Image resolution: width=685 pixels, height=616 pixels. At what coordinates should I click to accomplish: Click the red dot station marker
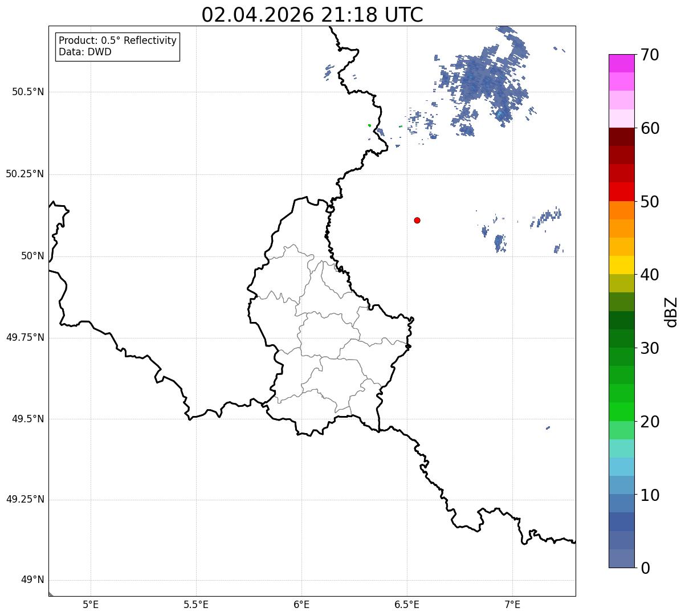[x=417, y=220]
